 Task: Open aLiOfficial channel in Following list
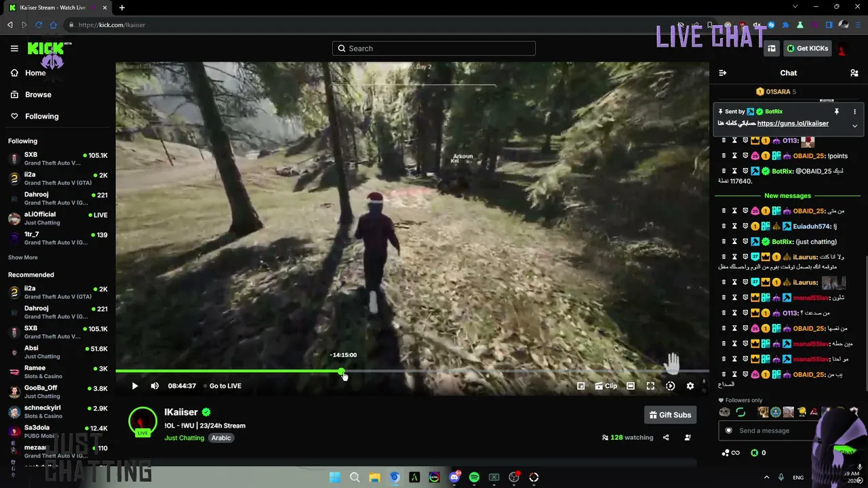58,218
